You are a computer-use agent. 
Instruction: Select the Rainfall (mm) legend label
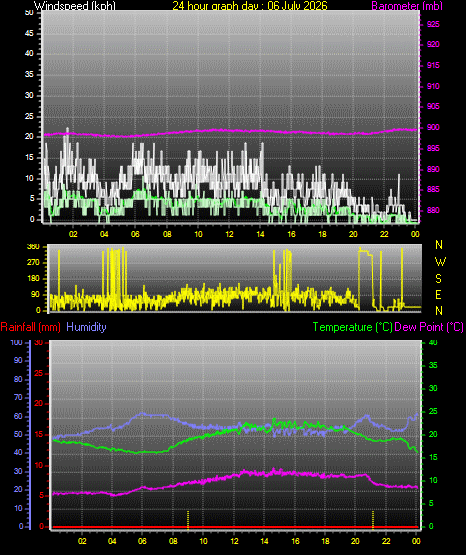(x=30, y=327)
